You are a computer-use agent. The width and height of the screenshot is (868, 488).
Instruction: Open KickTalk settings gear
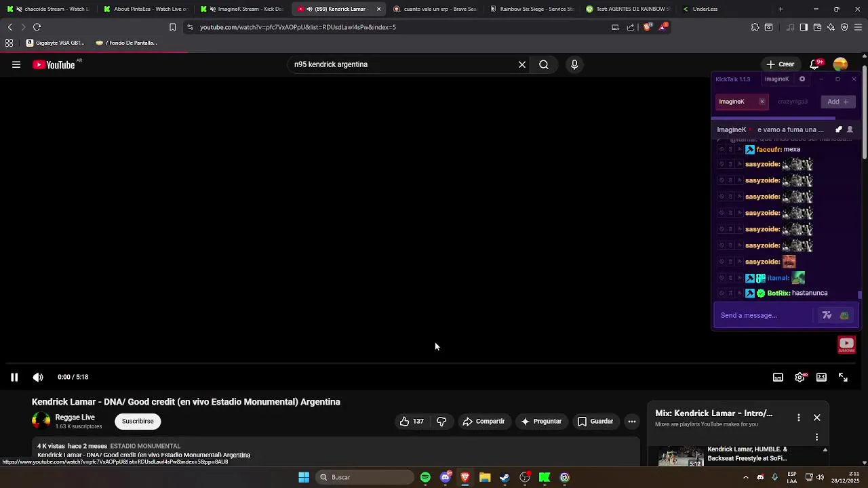coord(802,79)
